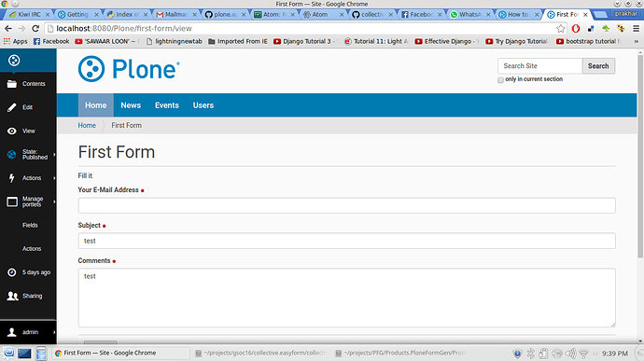
Task: Open the admin user menu
Action: point(28,332)
